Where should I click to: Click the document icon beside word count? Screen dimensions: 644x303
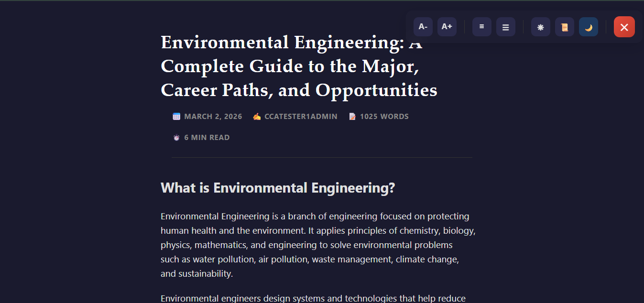click(x=352, y=117)
